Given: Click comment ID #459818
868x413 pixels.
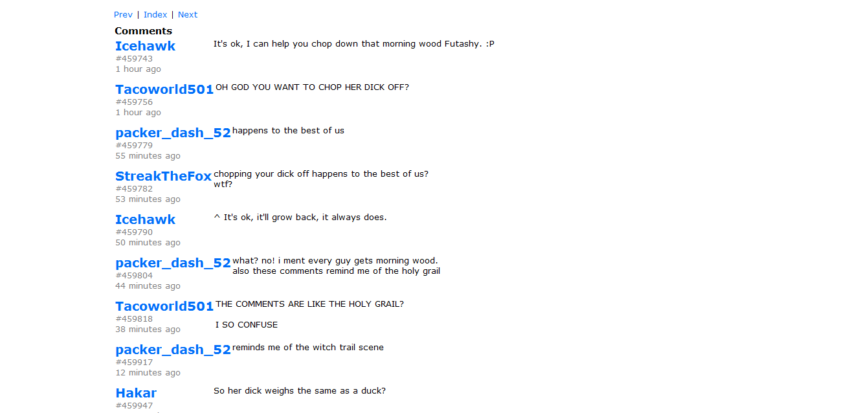Looking at the screenshot, I should point(134,319).
